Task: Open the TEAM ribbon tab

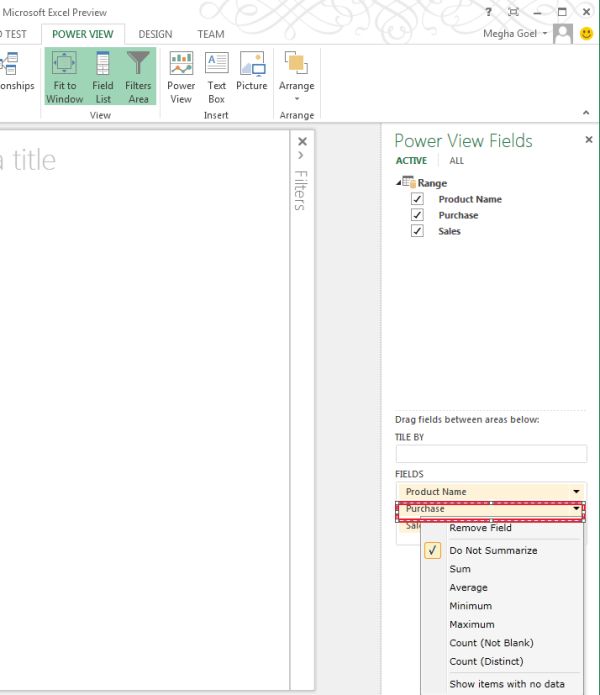Action: coord(211,34)
